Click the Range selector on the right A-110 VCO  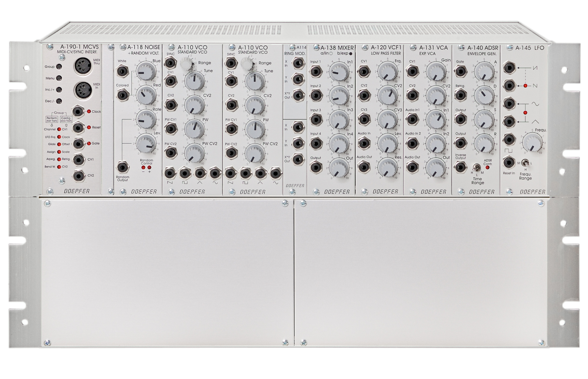point(246,64)
